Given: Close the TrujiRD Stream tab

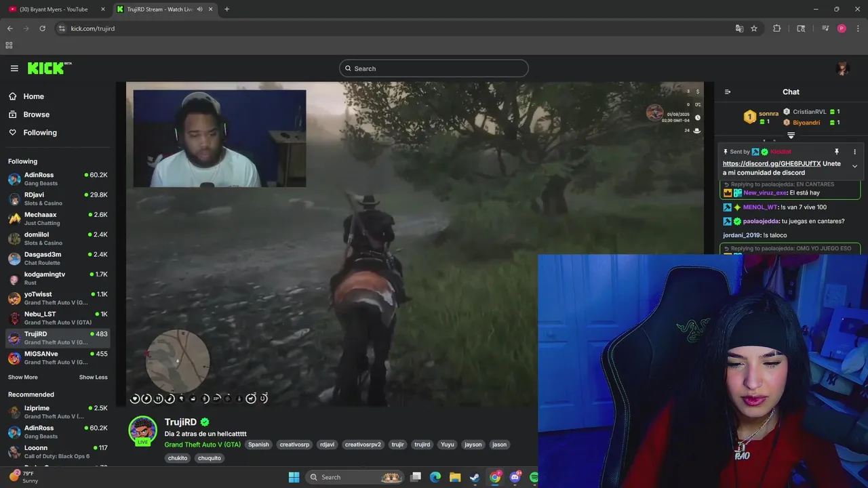Looking at the screenshot, I should (211, 9).
